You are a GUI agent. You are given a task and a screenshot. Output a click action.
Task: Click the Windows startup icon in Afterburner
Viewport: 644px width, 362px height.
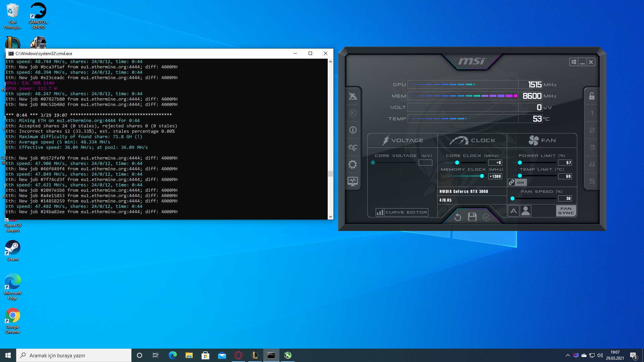pos(574,62)
